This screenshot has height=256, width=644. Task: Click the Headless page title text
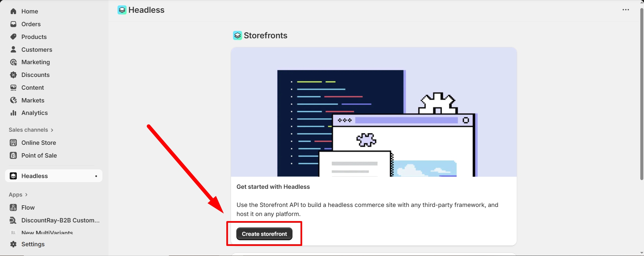(x=146, y=10)
